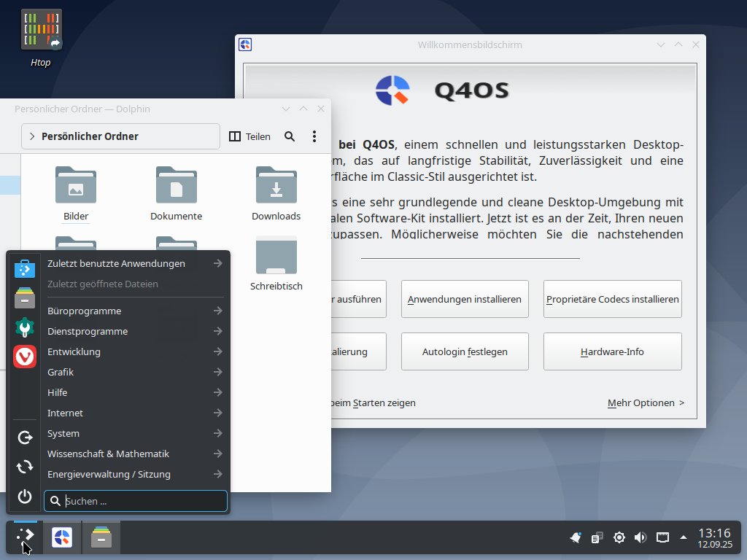Click Autologin festlegen button
747x560 pixels.
point(465,351)
